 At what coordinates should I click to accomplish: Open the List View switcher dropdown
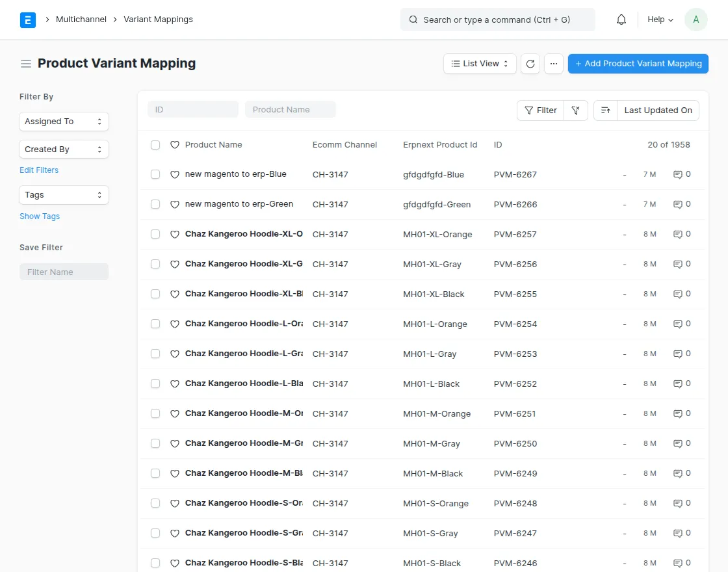point(479,63)
